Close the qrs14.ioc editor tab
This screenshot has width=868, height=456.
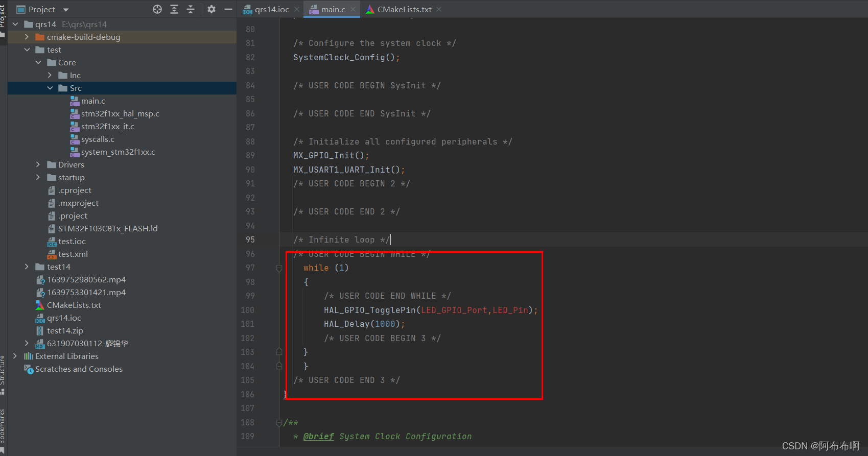coord(297,9)
